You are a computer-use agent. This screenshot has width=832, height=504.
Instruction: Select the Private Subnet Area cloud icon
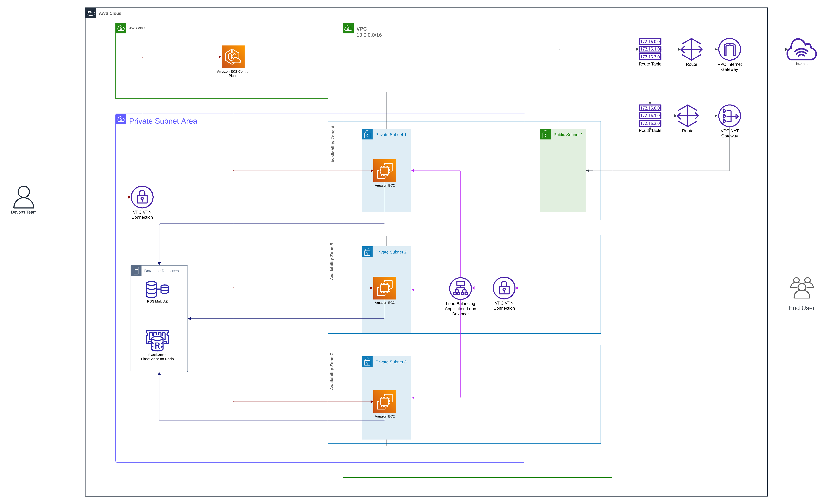[x=121, y=119]
